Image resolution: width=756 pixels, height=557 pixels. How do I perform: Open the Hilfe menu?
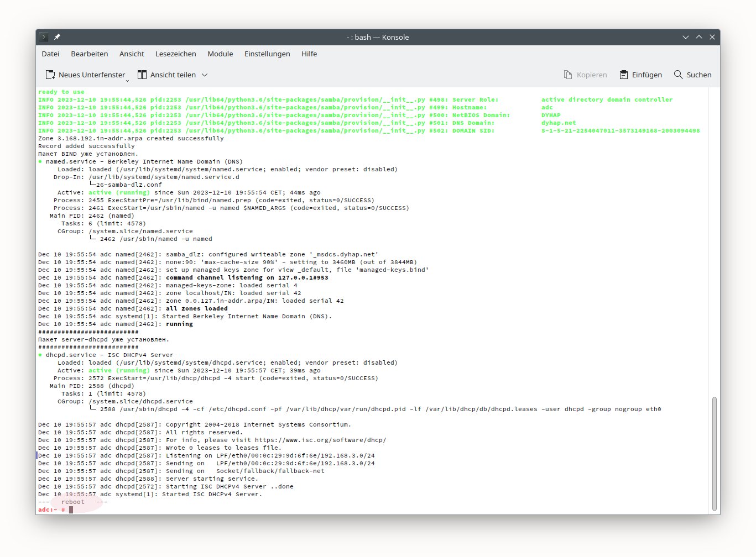tap(309, 54)
